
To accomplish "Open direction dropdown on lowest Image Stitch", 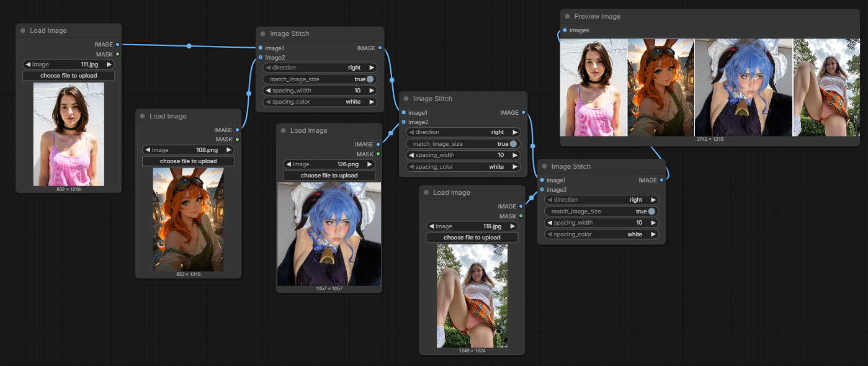I will click(x=602, y=200).
